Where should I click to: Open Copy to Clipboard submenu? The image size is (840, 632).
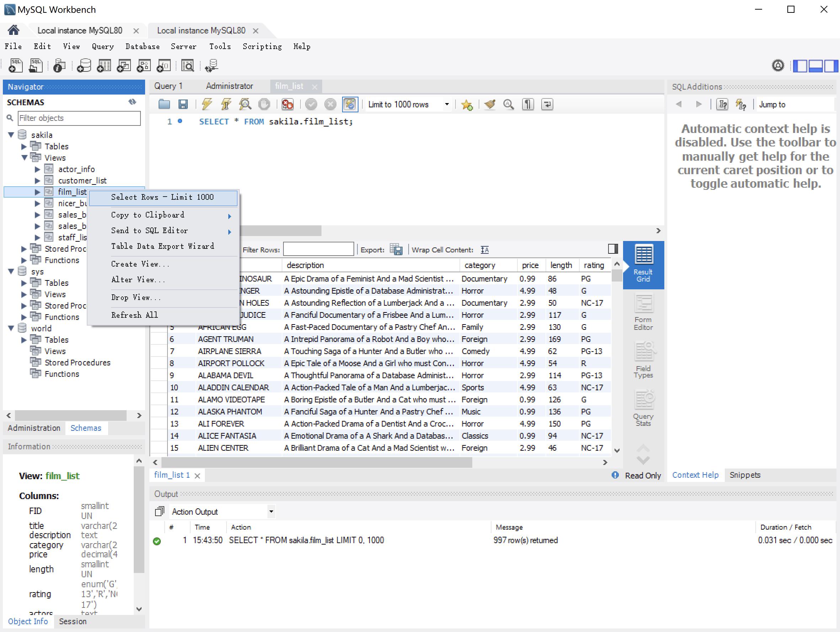(163, 215)
